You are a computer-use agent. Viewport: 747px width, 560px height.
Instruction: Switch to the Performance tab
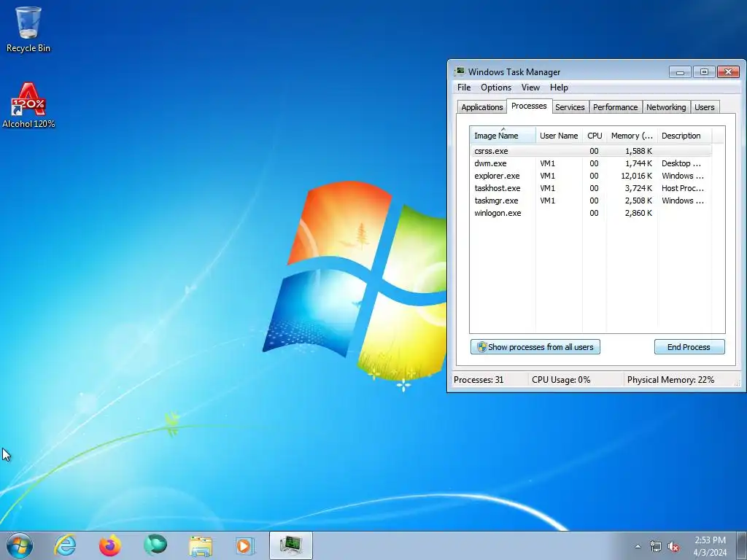[x=615, y=107]
